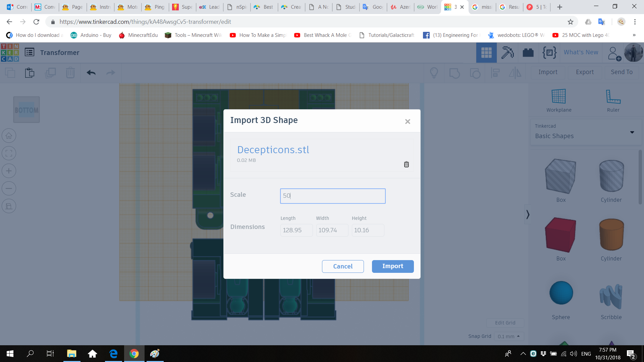Click the Scale input field
The height and width of the screenshot is (362, 644).
[332, 196]
